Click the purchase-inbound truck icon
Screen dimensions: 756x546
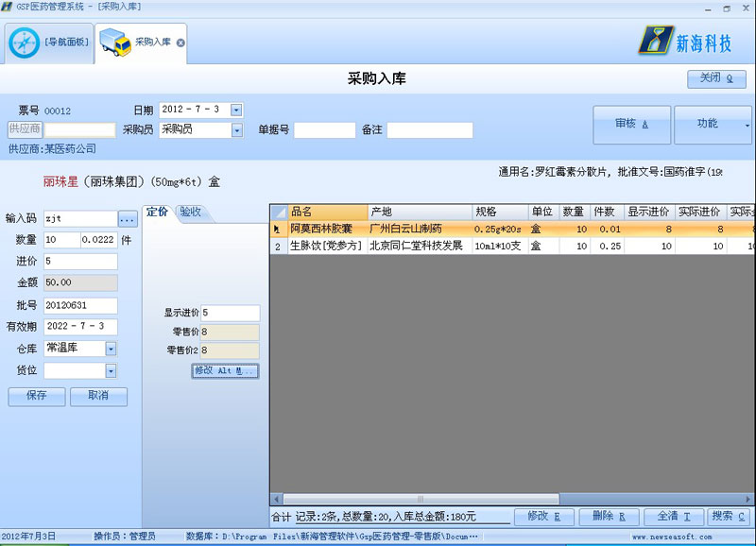tap(115, 42)
